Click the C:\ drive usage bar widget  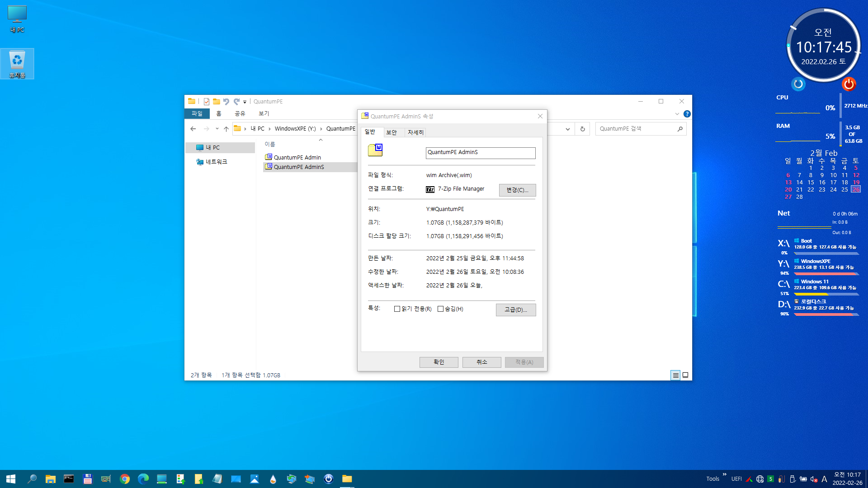(x=826, y=294)
